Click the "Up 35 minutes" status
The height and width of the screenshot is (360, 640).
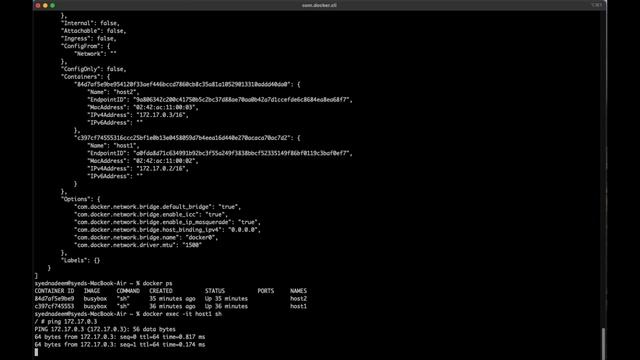click(x=226, y=299)
